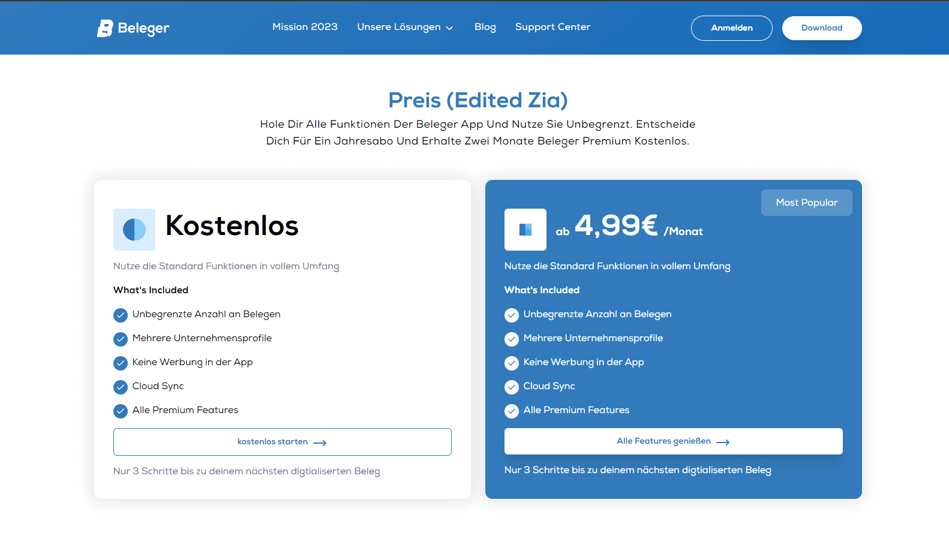Click the chevron beside Unsere Lösungen
Viewport: 949px width, 560px height.
[x=449, y=28]
